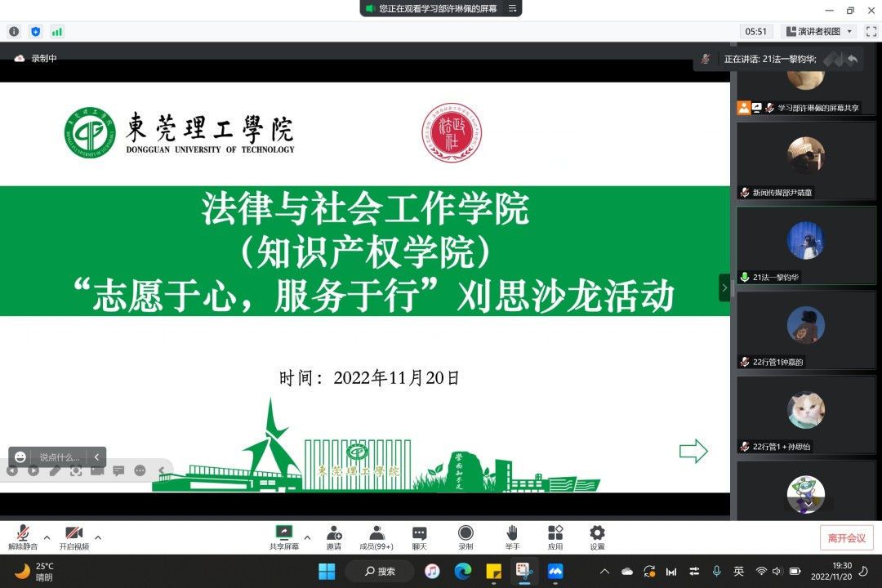Turn on camera with 开启视频
Image resolution: width=882 pixels, height=588 pixels.
coord(73,536)
